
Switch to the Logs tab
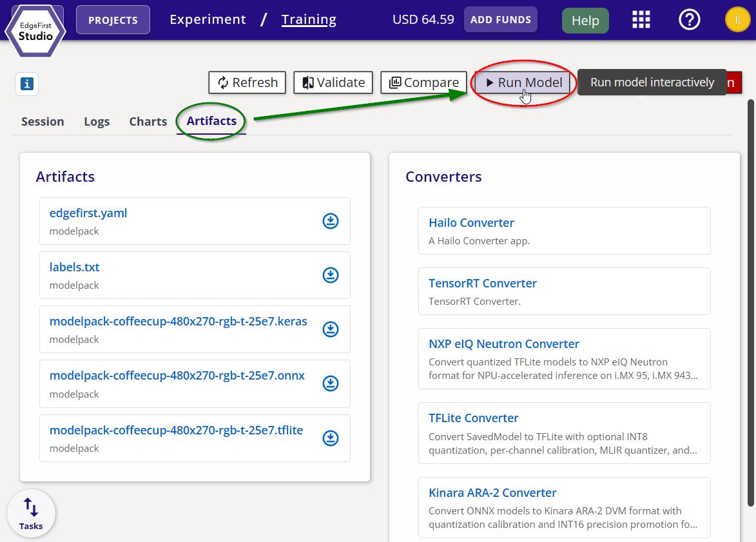click(97, 121)
